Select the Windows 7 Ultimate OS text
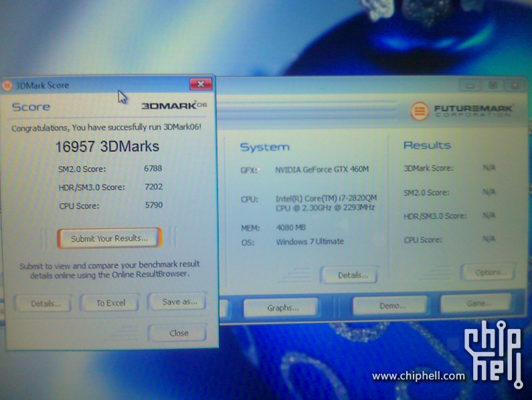This screenshot has width=532, height=400. (310, 241)
